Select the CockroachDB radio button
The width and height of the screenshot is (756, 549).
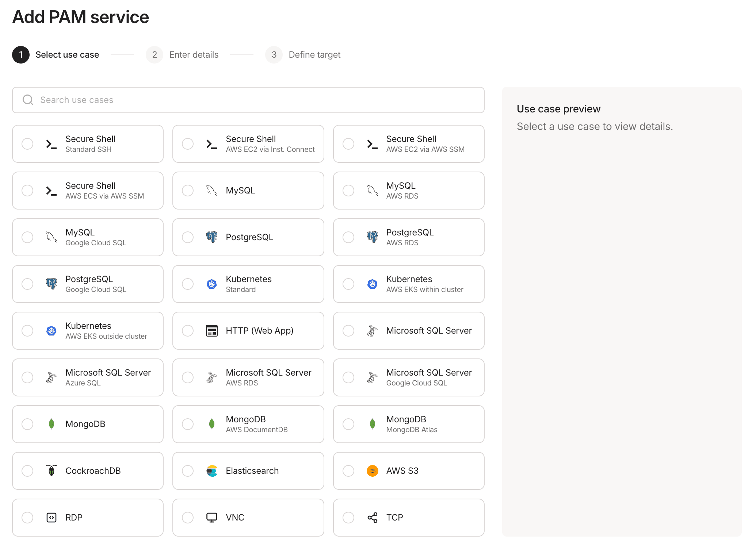27,471
